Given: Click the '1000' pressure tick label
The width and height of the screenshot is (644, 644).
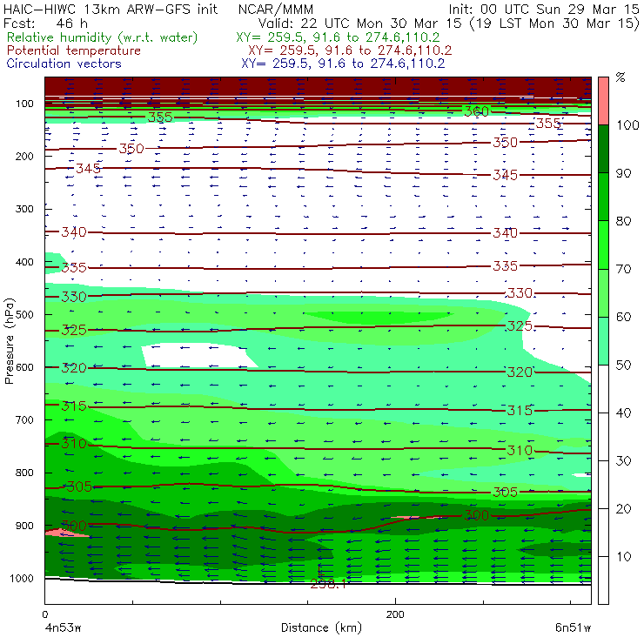Looking at the screenshot, I should pos(22,578).
